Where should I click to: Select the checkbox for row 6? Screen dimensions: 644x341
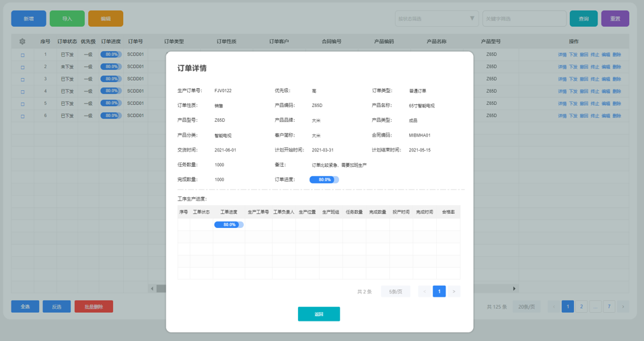pos(22,116)
